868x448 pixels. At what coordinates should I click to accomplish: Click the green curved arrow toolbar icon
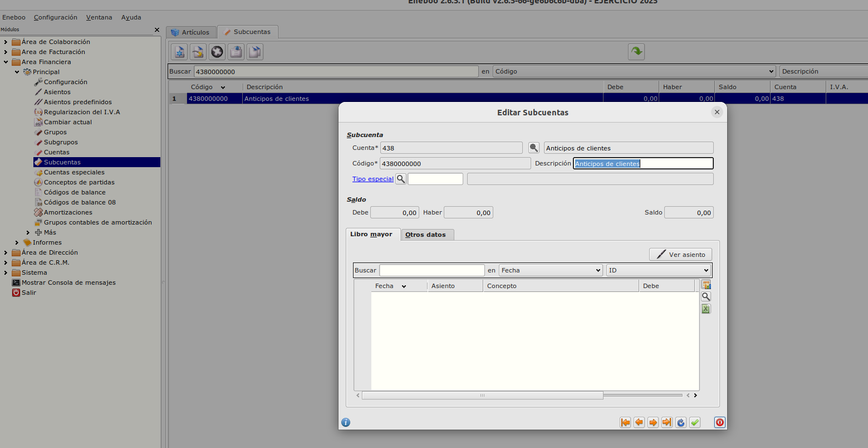point(636,52)
